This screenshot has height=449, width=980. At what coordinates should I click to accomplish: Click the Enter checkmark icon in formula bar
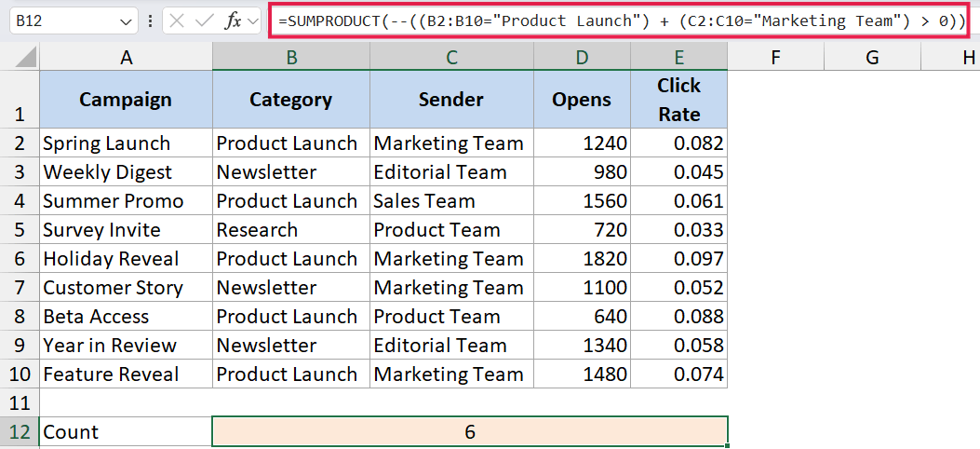tap(205, 21)
